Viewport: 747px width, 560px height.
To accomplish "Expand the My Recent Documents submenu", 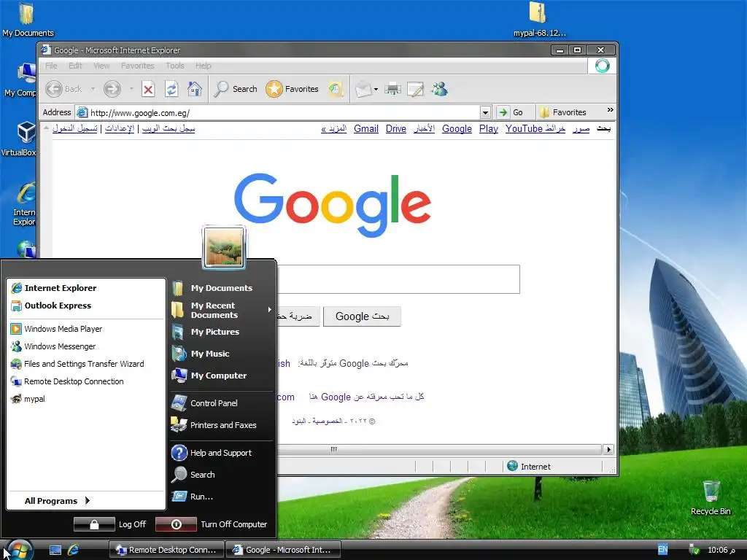I will (270, 309).
